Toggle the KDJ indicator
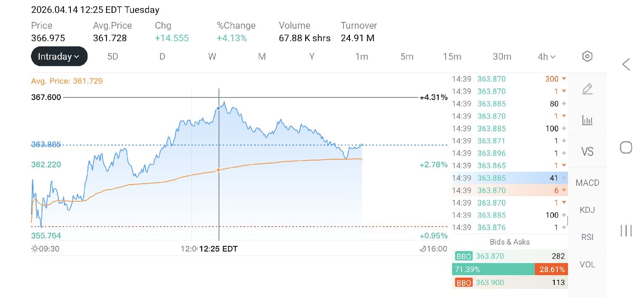Image resolution: width=644 pixels, height=297 pixels. click(x=587, y=210)
